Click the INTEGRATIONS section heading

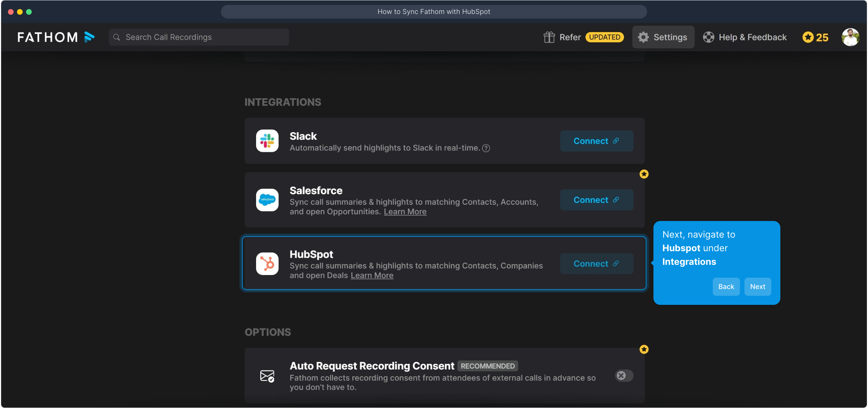[283, 102]
